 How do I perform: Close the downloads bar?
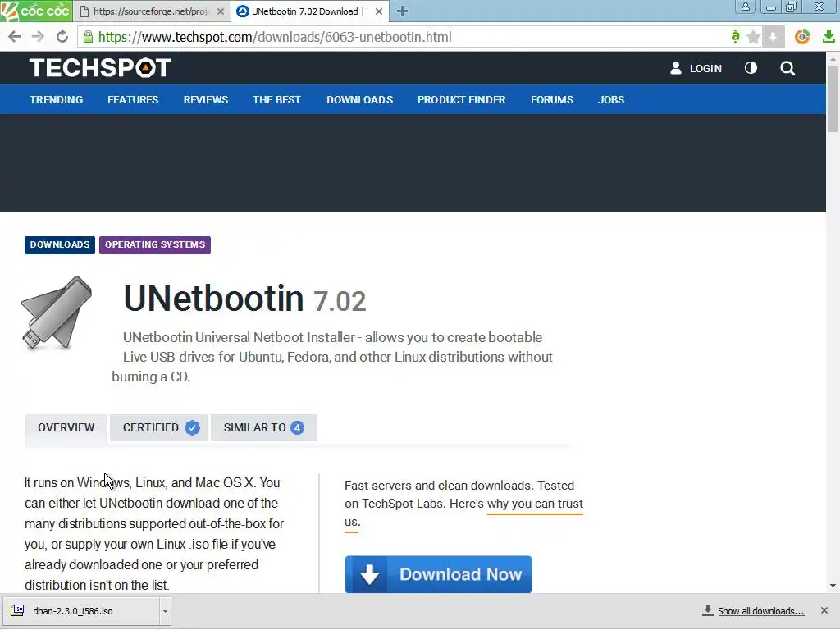tap(824, 610)
